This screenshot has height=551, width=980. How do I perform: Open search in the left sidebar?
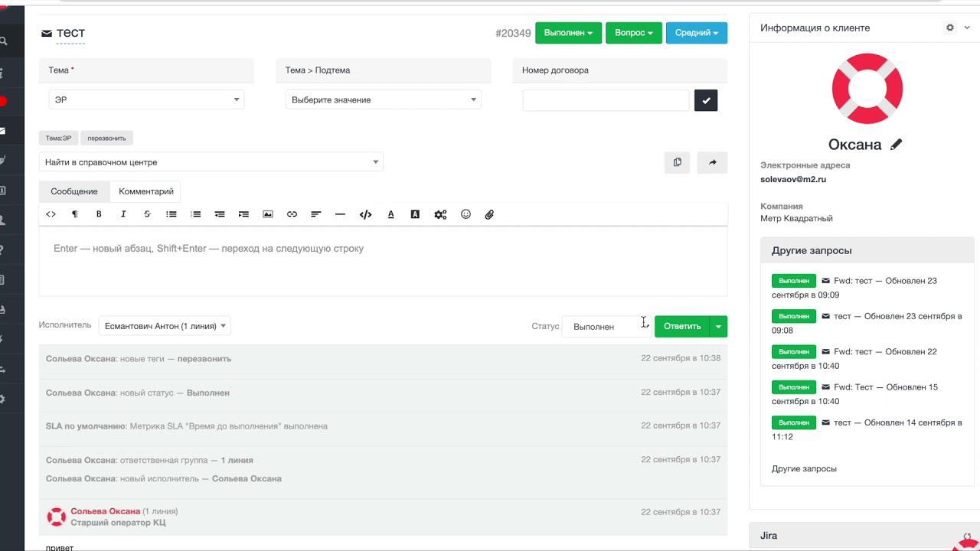click(x=4, y=41)
